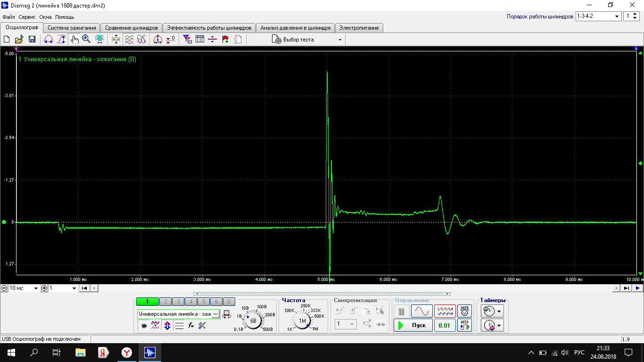Click the table grid toolbar icon
644x362 pixels.
(200, 40)
